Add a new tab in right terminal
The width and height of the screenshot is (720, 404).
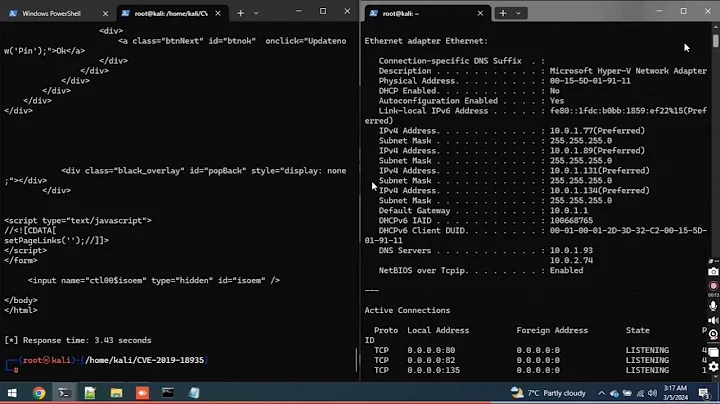[x=503, y=13]
